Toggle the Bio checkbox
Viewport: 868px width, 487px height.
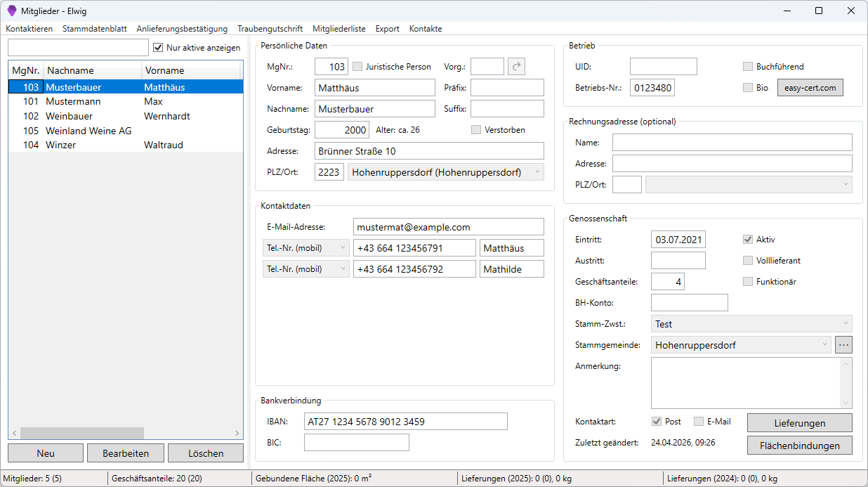coord(748,88)
